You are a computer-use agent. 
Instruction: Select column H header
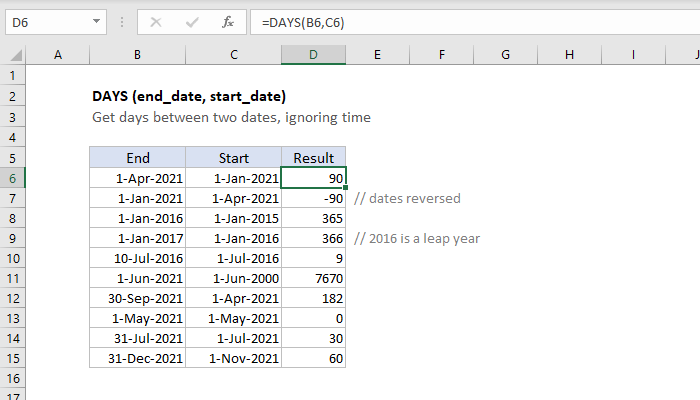(569, 55)
